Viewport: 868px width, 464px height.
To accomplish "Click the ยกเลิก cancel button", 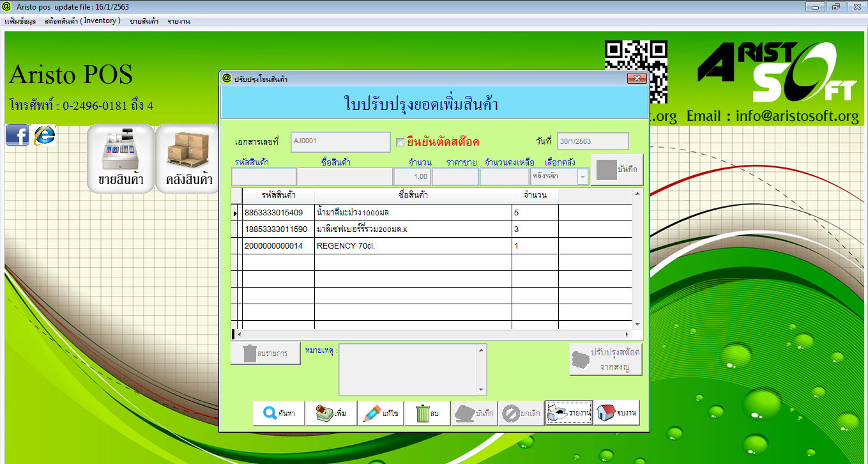I will click(x=521, y=414).
